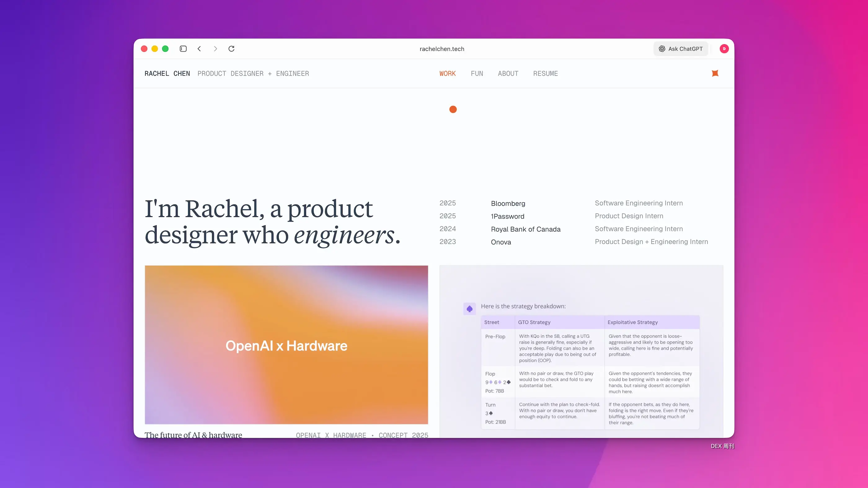868x488 pixels.
Task: Reload the page with refresh icon
Action: (232, 49)
